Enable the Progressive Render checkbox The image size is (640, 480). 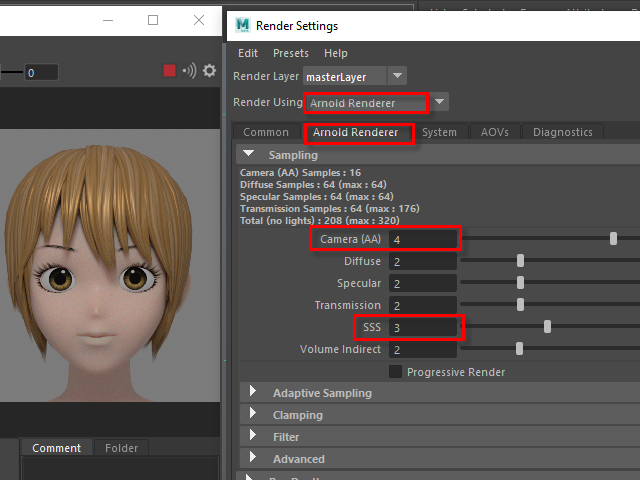click(x=395, y=372)
